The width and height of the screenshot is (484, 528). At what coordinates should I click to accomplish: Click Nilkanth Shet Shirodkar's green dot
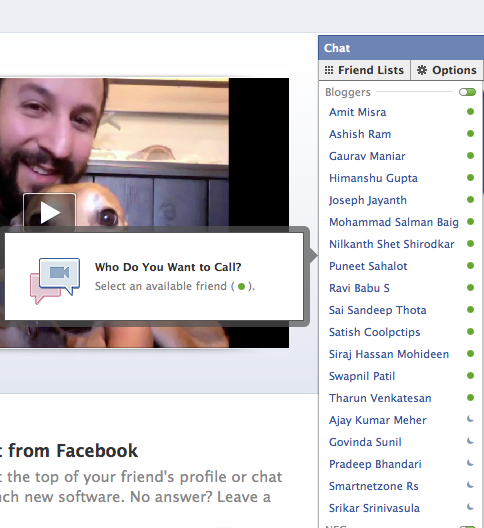(x=471, y=243)
